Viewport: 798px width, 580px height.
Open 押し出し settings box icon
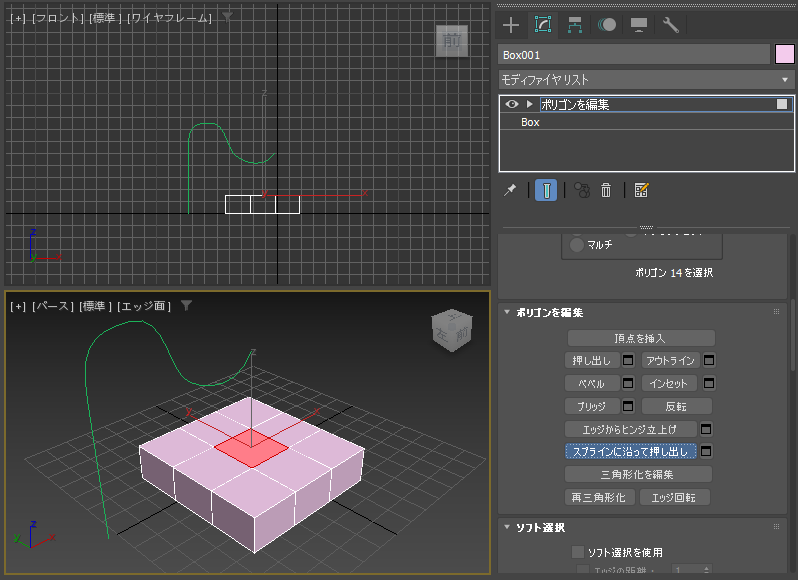628,360
